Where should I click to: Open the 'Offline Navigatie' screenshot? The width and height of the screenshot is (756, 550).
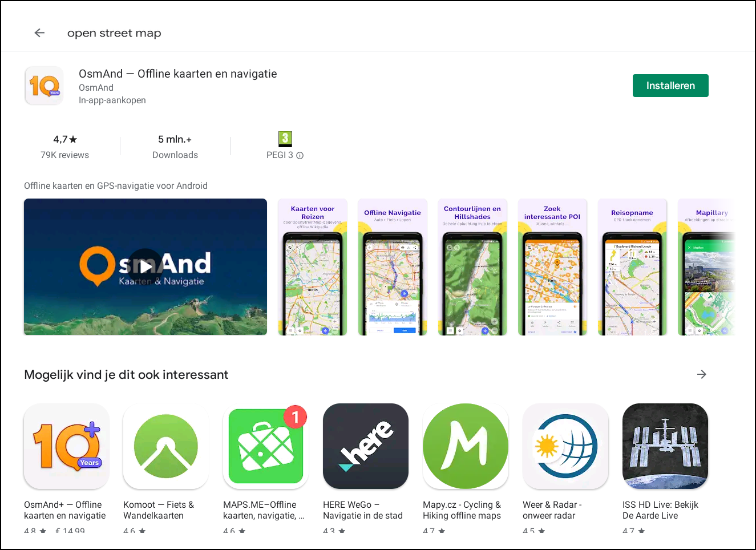click(393, 267)
